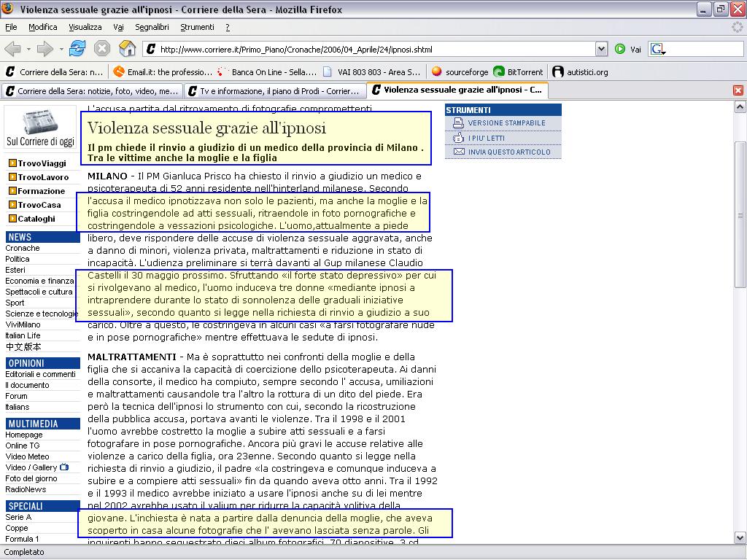
Task: Open the Esteri section link
Action: click(15, 270)
